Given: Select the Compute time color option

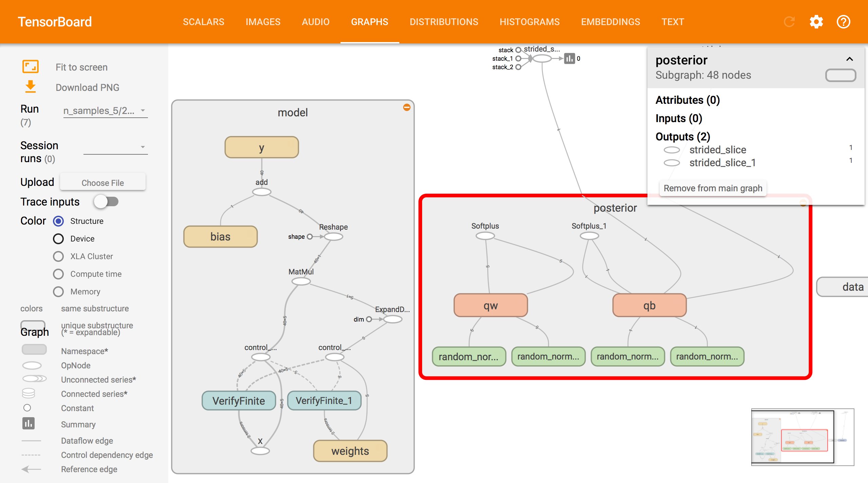Looking at the screenshot, I should point(58,274).
